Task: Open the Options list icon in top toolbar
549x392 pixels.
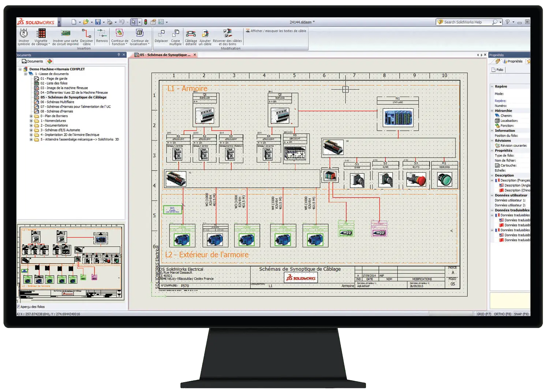Action: (x=161, y=22)
